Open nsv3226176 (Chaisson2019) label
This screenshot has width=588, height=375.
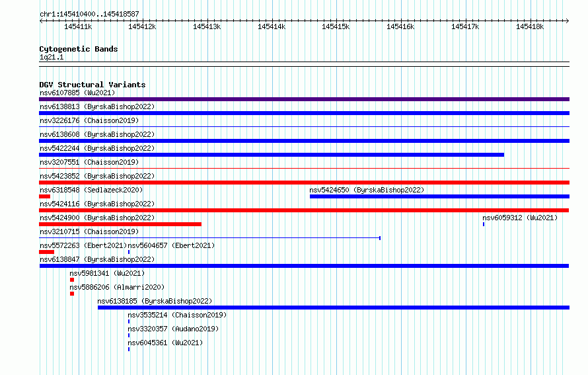[89, 120]
